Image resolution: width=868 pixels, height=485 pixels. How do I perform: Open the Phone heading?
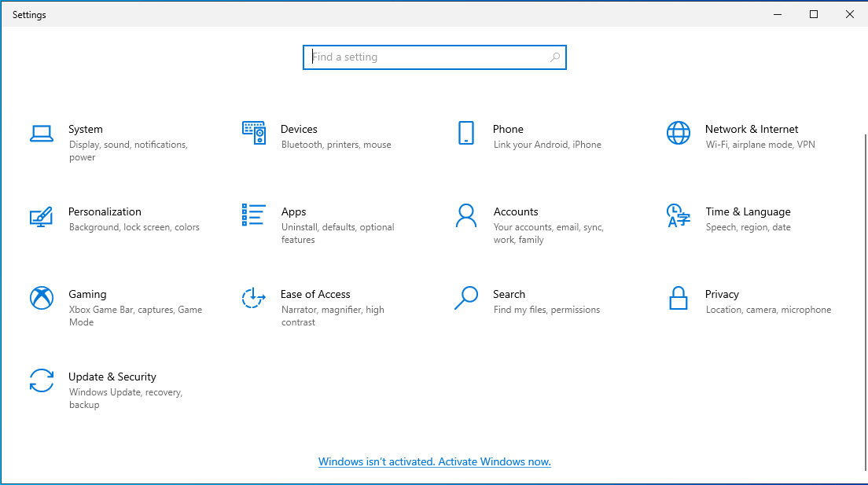tap(508, 129)
